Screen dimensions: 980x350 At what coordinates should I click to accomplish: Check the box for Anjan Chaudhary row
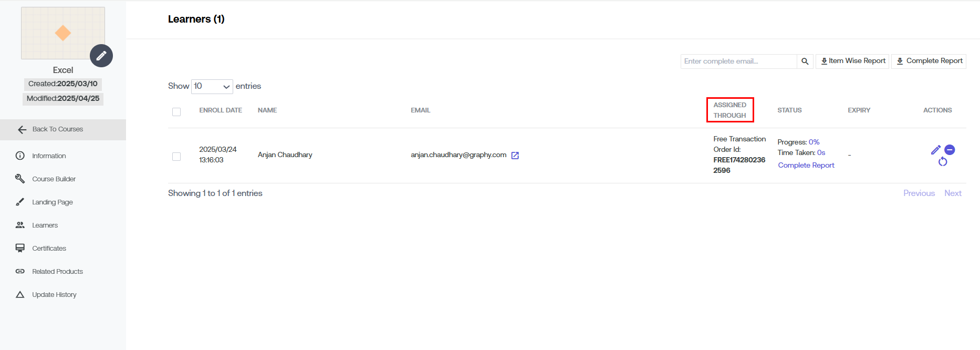(176, 157)
